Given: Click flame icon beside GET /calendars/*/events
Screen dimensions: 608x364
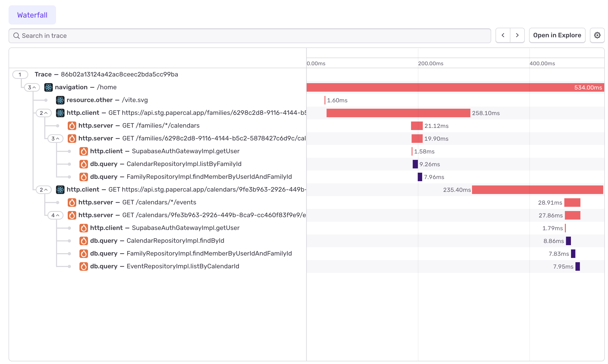Looking at the screenshot, I should click(72, 203).
